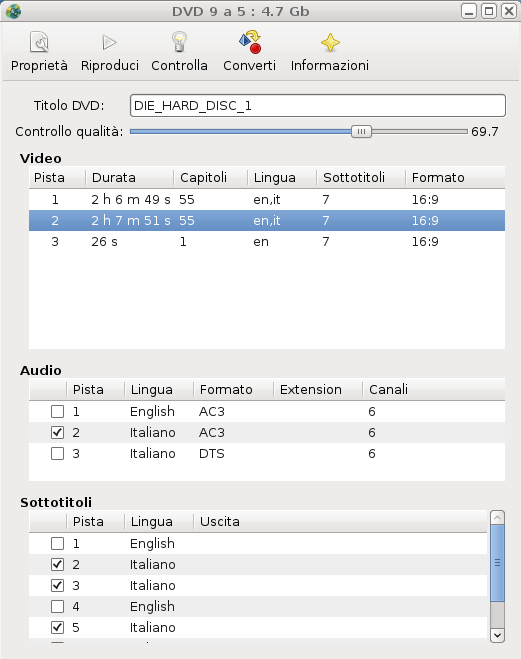Sort video list by Durata column
This screenshot has height=659, width=521.
tap(129, 177)
